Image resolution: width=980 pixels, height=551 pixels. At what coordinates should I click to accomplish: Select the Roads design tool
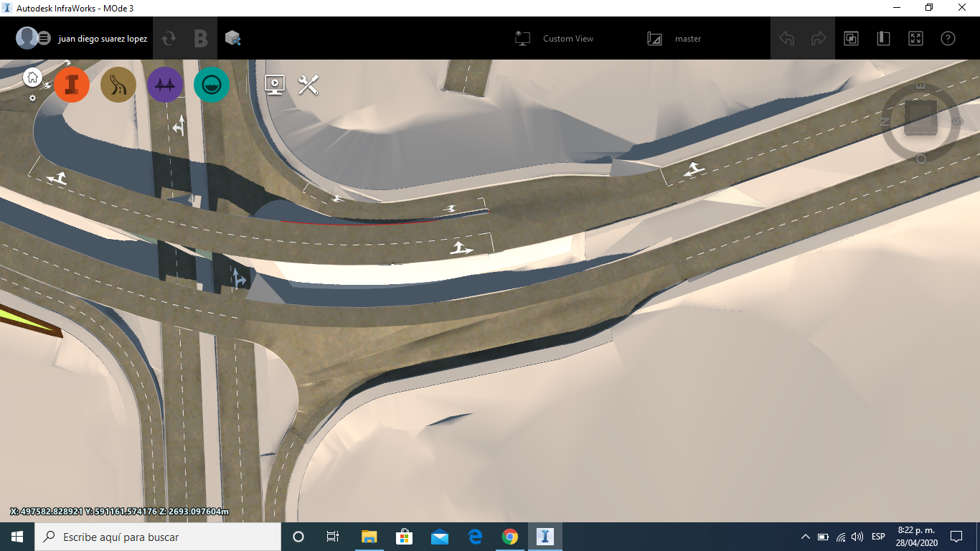coord(118,85)
